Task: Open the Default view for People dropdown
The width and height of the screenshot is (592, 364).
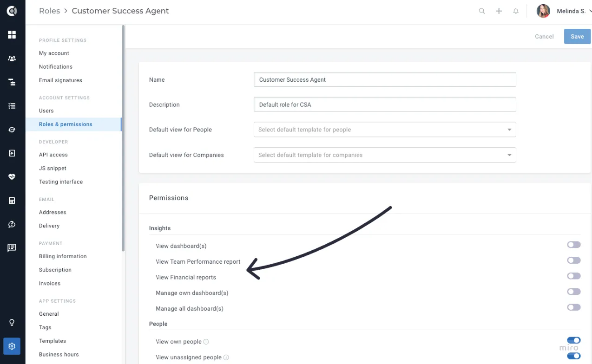Action: pyautogui.click(x=385, y=130)
